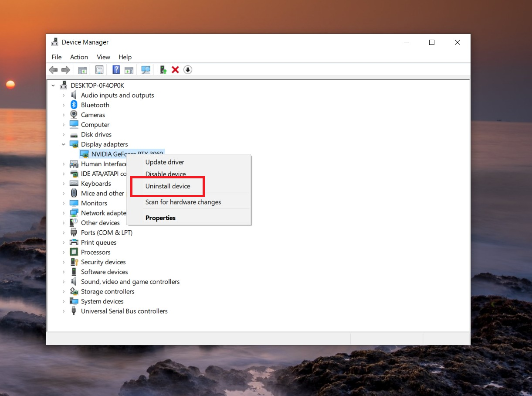Click Properties in the context menu
Screen dimensions: 532x396
coord(160,218)
